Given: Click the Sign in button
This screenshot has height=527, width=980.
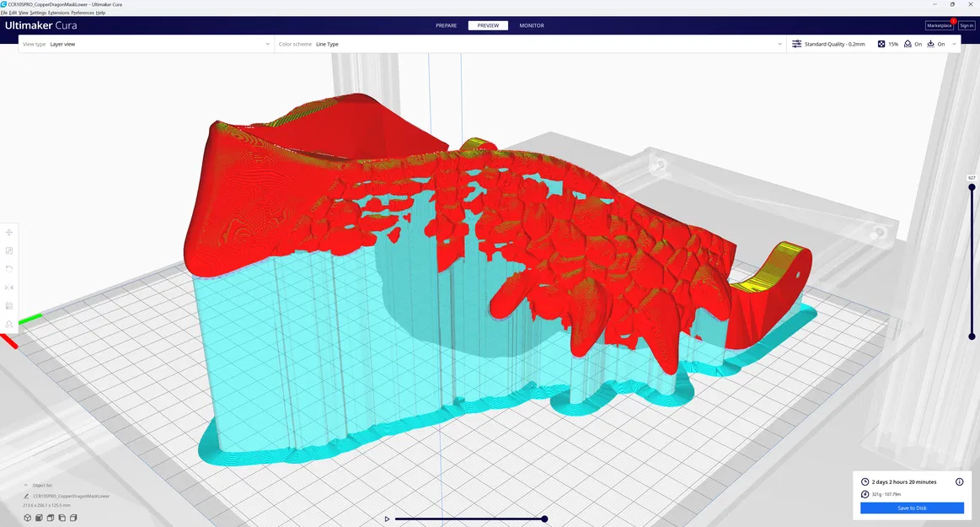Looking at the screenshot, I should click(967, 25).
